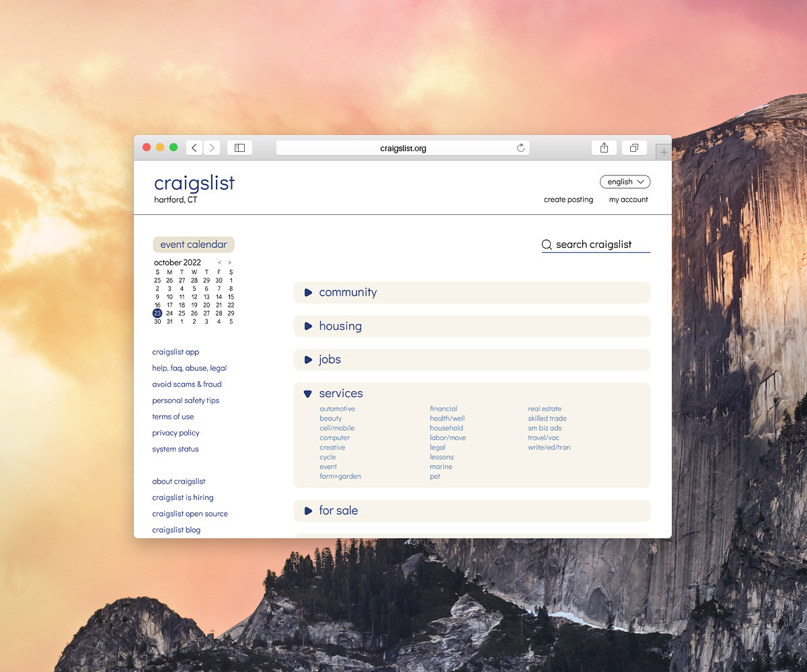
Task: Select the highlighted date 23 in calendar
Action: coord(157,313)
